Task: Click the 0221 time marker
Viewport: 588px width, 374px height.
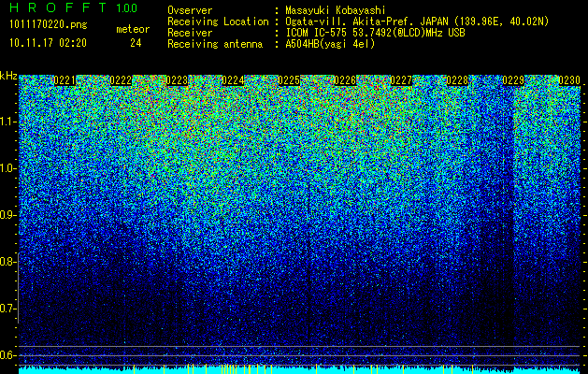Action: click(x=65, y=80)
